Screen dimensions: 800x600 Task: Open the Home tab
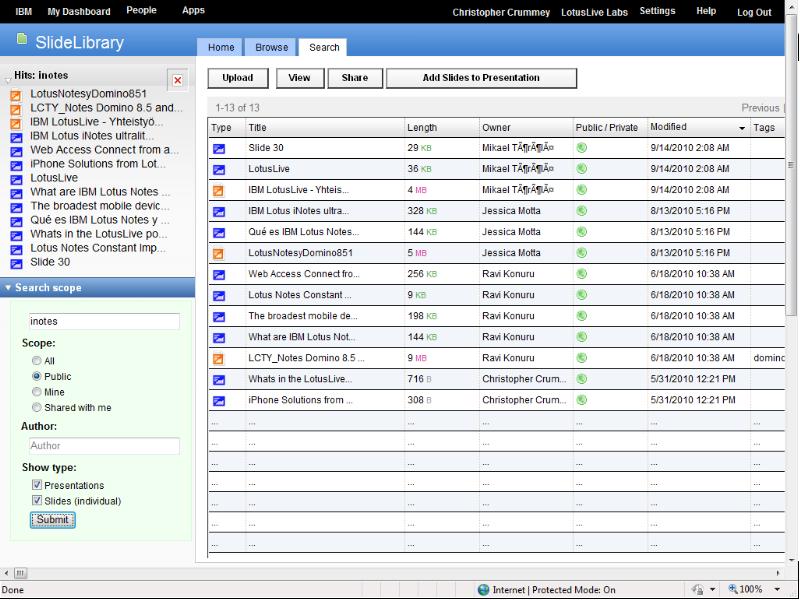pyautogui.click(x=221, y=47)
